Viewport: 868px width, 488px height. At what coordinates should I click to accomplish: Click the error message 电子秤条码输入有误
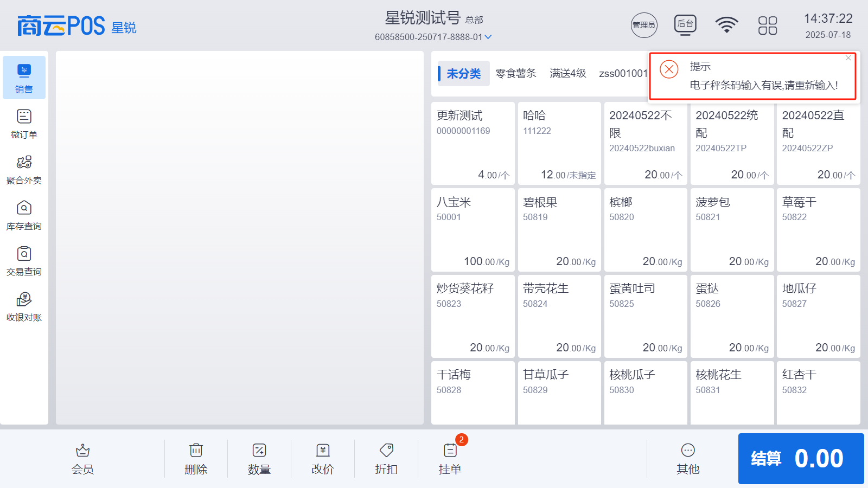pyautogui.click(x=764, y=85)
